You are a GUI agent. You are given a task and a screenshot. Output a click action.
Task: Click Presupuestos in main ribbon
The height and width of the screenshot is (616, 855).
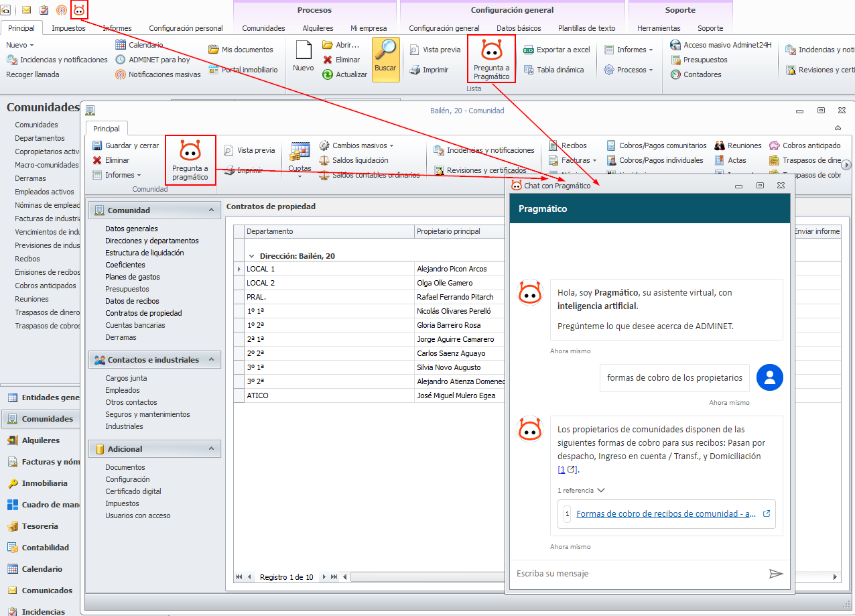pyautogui.click(x=698, y=60)
